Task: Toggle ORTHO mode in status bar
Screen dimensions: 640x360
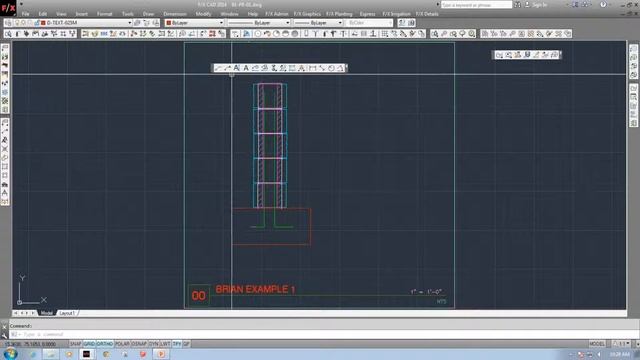Action: click(105, 344)
